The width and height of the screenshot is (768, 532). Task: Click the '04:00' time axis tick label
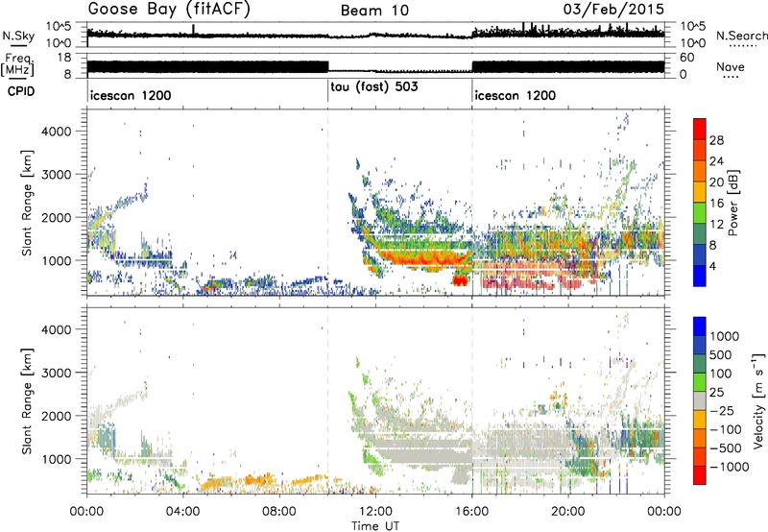182,512
